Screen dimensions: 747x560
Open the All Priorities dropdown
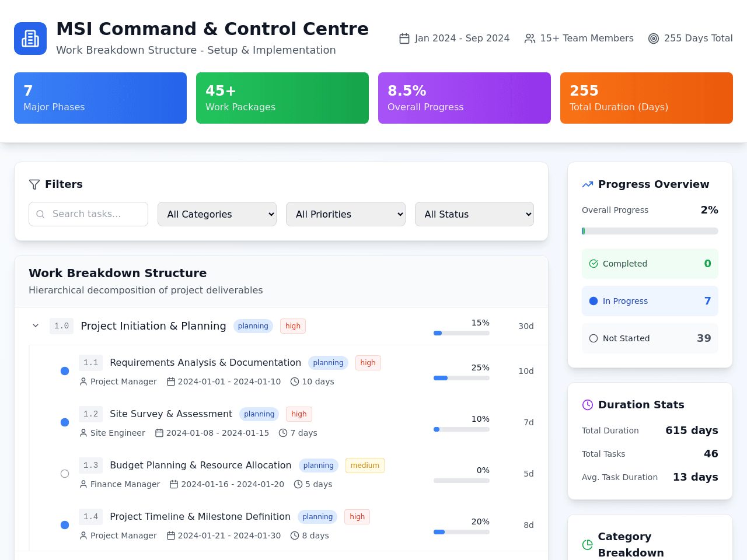tap(345, 214)
